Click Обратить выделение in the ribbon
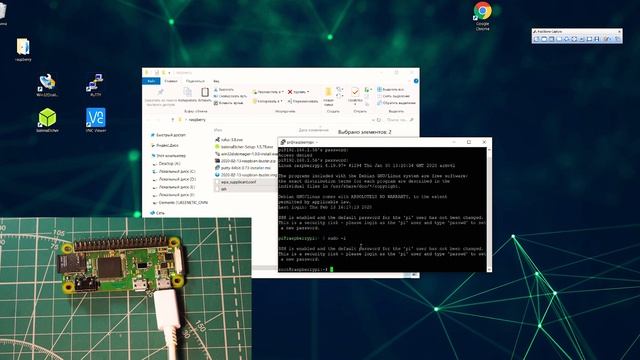640x360 pixels. [396, 103]
